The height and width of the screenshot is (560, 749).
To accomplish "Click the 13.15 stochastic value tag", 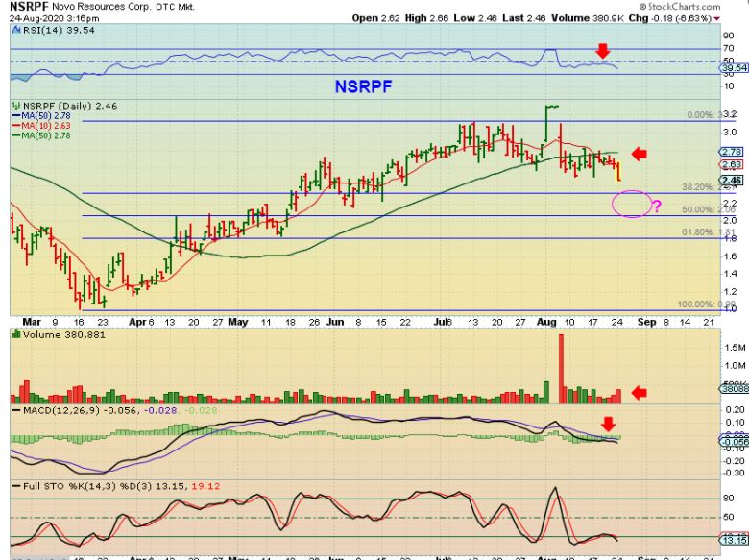I will (x=735, y=541).
